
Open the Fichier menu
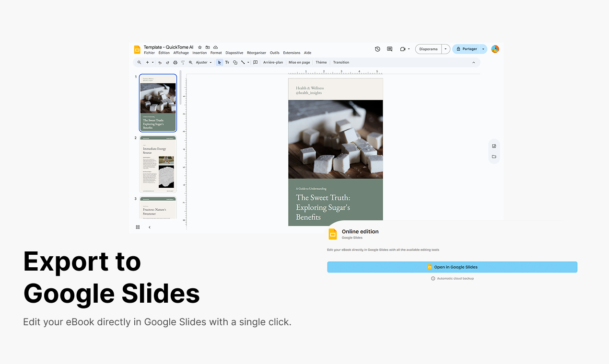[149, 53]
